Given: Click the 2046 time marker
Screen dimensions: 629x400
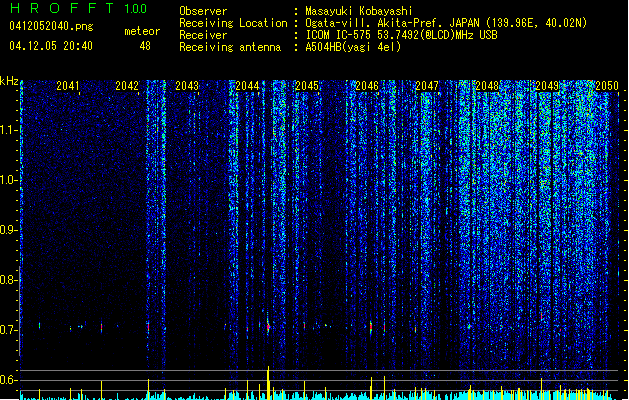Looking at the screenshot, I should point(367,86).
